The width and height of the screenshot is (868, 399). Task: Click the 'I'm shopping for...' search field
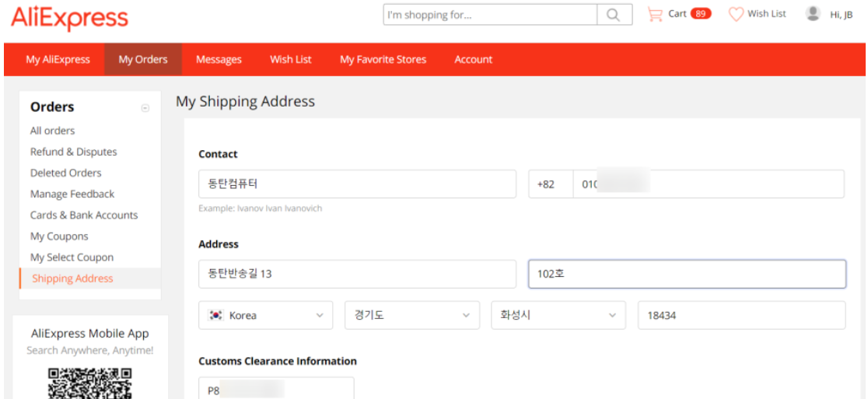(490, 14)
